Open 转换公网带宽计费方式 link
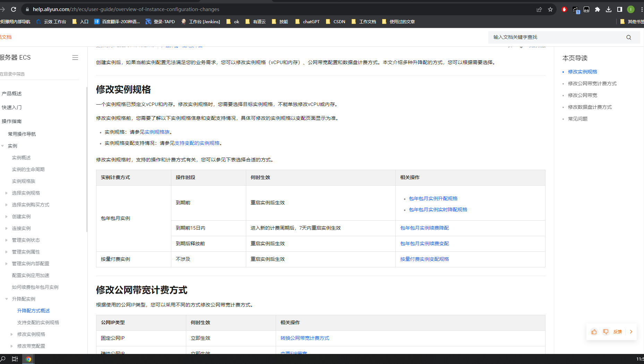The height and width of the screenshot is (364, 644). pyautogui.click(x=305, y=338)
